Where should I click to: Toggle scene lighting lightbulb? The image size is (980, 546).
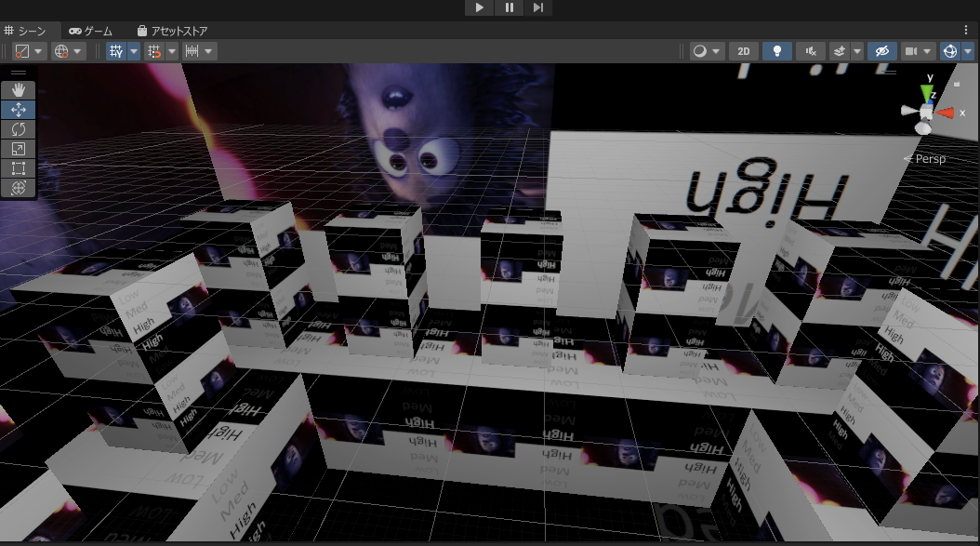point(777,51)
